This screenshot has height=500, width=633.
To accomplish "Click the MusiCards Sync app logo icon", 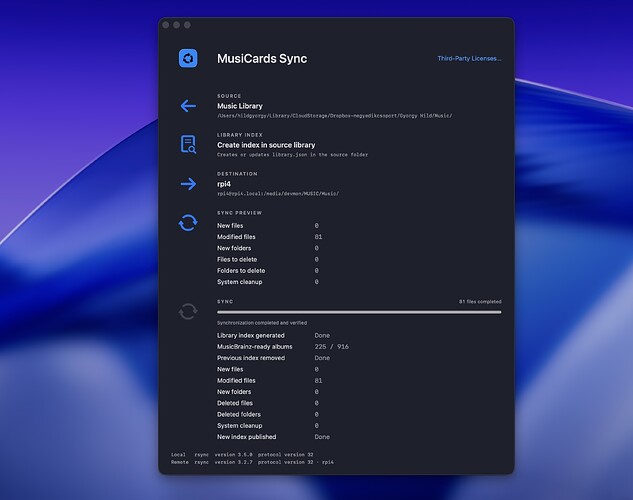I will (188, 59).
